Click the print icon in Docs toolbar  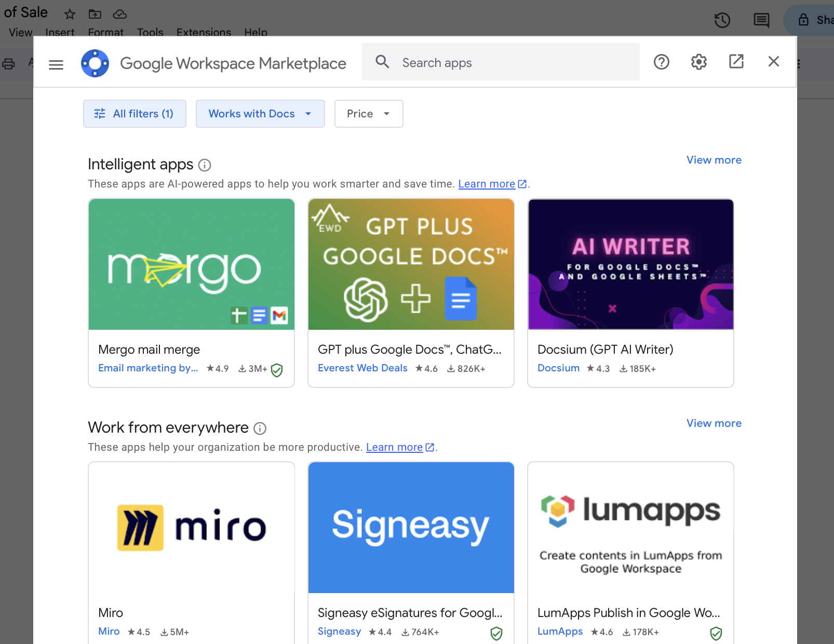[x=9, y=64]
